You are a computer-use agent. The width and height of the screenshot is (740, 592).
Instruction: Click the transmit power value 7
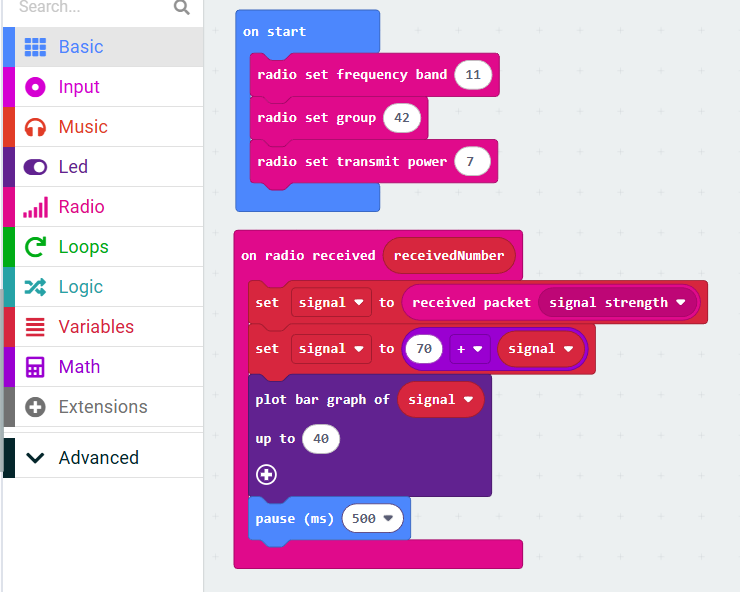click(x=470, y=162)
